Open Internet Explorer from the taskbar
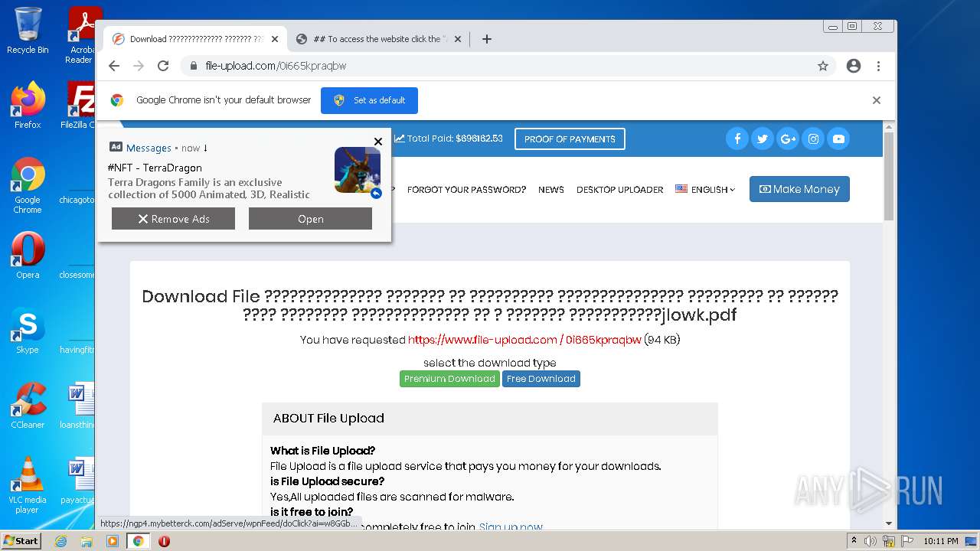Screen dimensions: 980x551 pos(60,541)
